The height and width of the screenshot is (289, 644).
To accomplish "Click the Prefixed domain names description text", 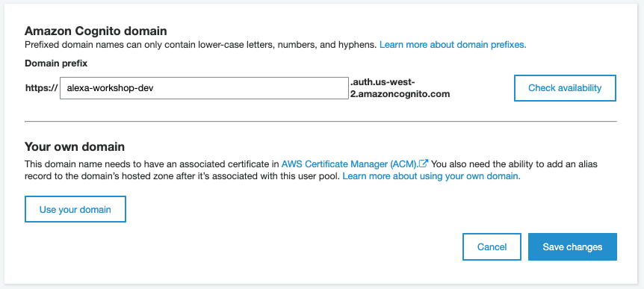I will pos(201,45).
